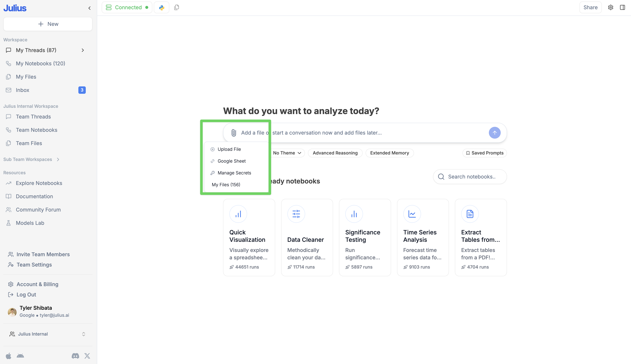Click the copy files icon in top bar
The image size is (631, 364).
[x=177, y=8]
